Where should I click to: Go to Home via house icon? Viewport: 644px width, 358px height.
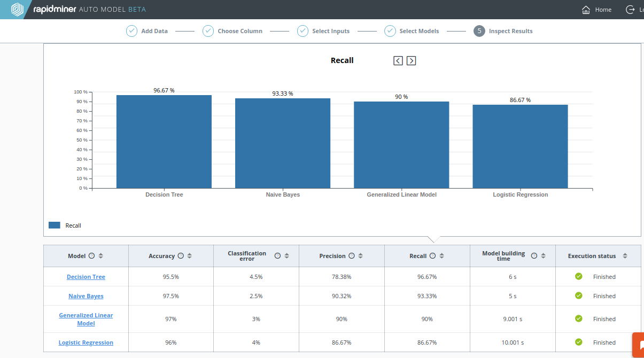[x=586, y=10]
